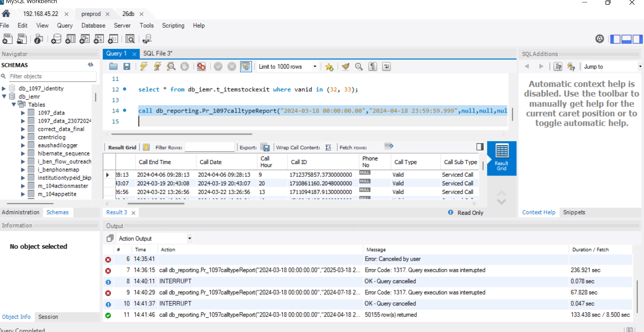Open the Session tab
644x332 pixels.
click(48, 317)
